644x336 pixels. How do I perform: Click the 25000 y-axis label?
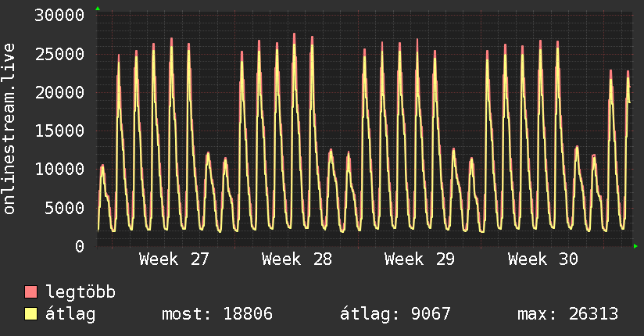pyautogui.click(x=59, y=54)
